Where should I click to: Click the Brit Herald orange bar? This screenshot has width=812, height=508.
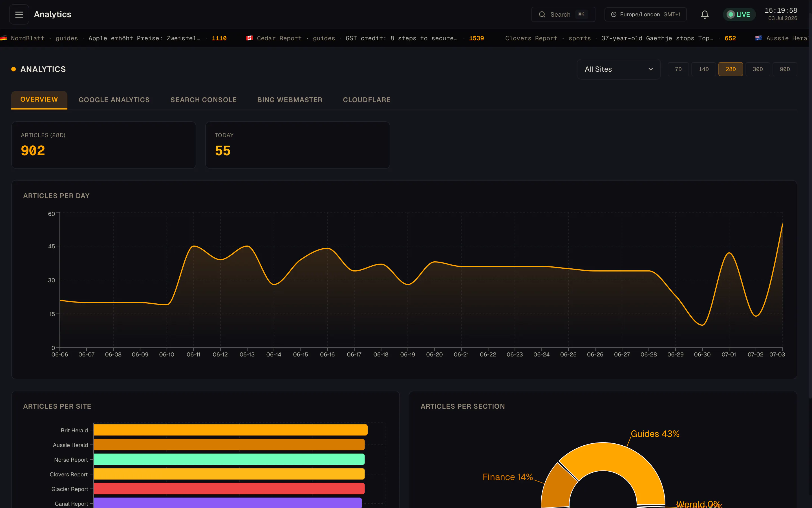(x=231, y=430)
